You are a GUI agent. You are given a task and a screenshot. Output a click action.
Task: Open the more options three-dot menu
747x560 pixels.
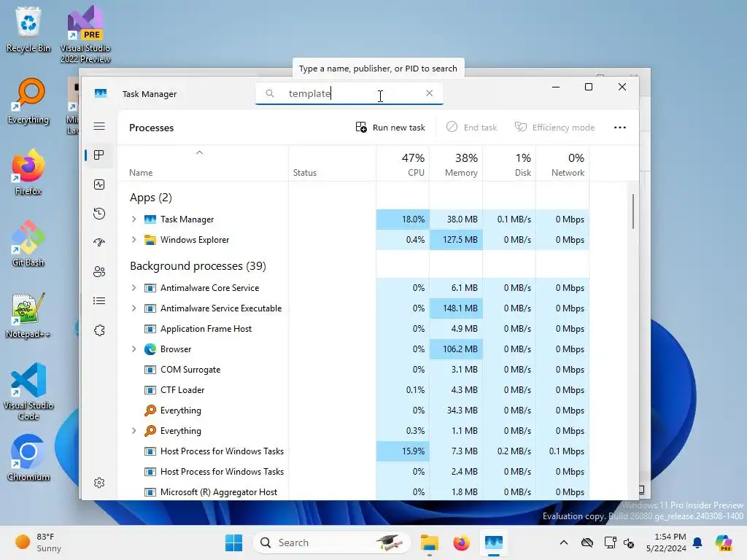coord(620,127)
